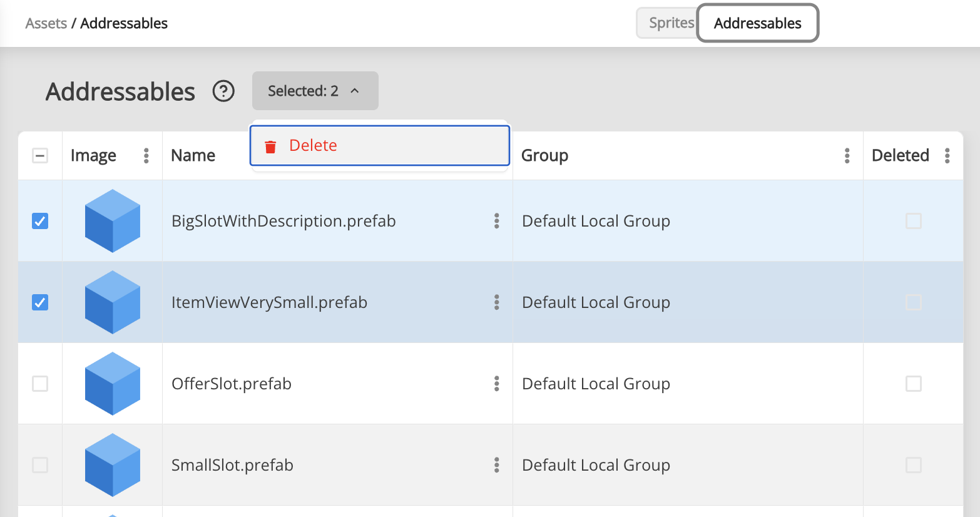The image size is (980, 517).
Task: Click the Deleted column header
Action: pyautogui.click(x=901, y=155)
